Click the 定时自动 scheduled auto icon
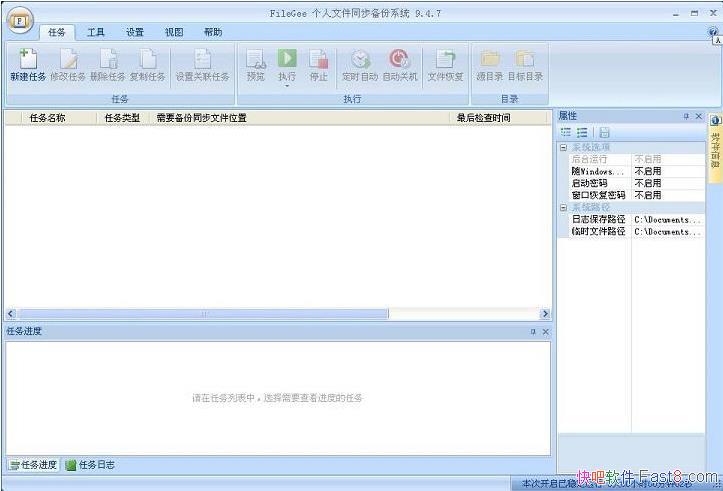 [x=360, y=59]
